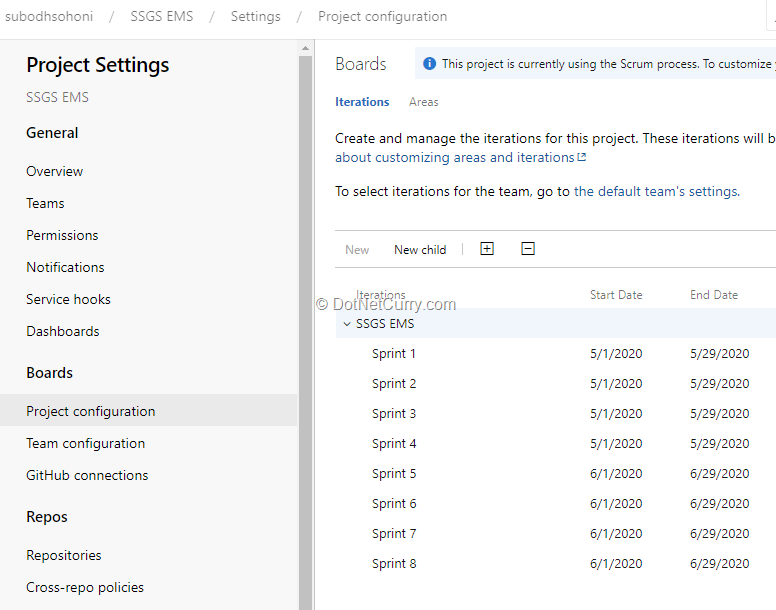Switch to the Areas tab
Viewport: 776px width, 610px height.
[x=424, y=102]
